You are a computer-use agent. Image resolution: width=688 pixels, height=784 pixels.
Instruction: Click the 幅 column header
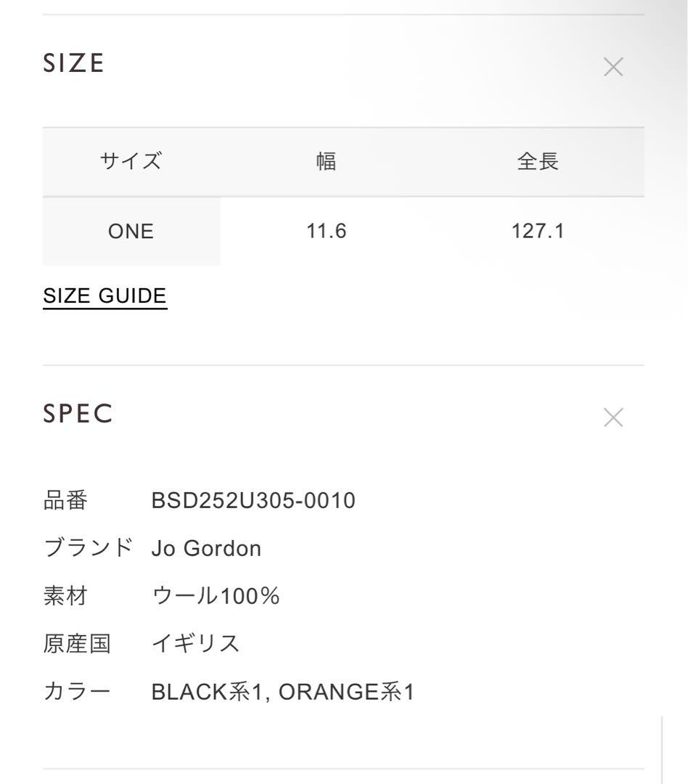click(x=327, y=161)
